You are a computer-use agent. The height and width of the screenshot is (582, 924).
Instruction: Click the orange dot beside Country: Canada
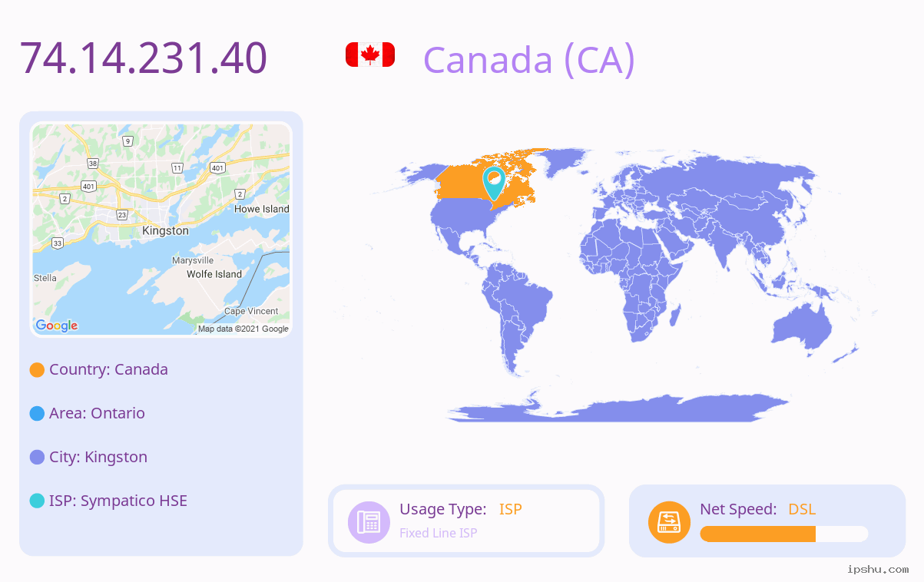37,370
